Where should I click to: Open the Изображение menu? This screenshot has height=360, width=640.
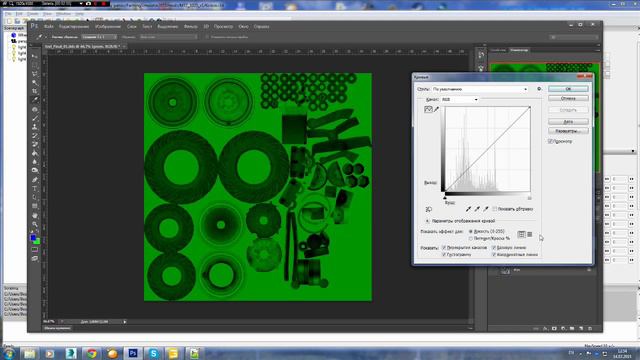[108, 27]
